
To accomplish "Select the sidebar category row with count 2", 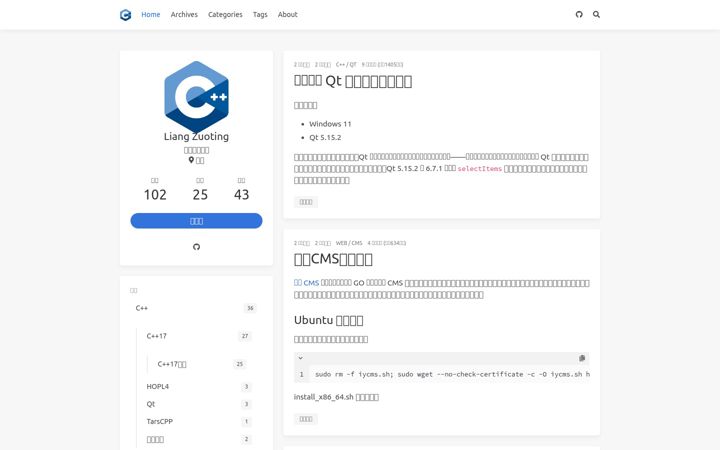I will [x=199, y=439].
